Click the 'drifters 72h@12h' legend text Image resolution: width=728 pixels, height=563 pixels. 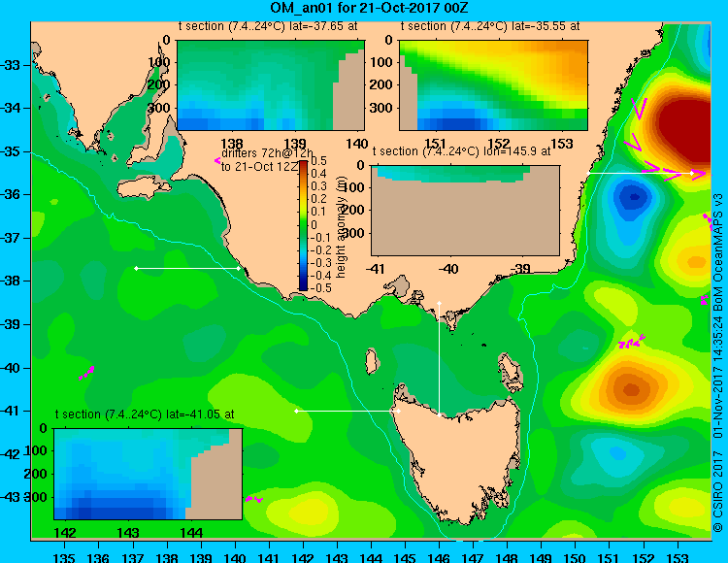[x=267, y=153]
